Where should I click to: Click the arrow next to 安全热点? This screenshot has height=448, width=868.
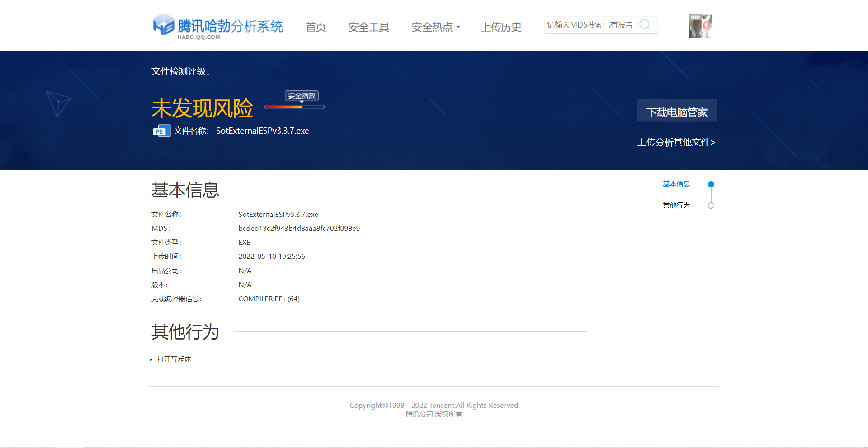coord(458,27)
